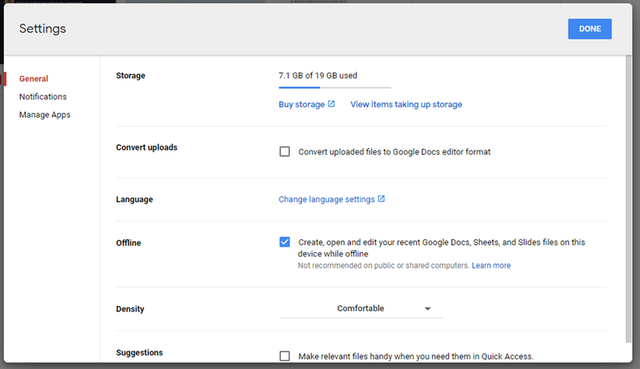
Task: Click the external-link icon beside Change language settings
Action: (381, 199)
